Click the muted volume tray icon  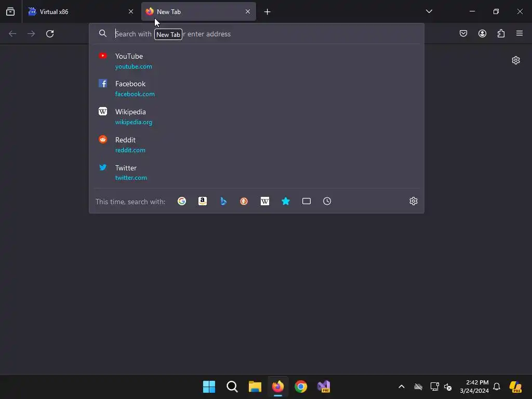coord(448,387)
